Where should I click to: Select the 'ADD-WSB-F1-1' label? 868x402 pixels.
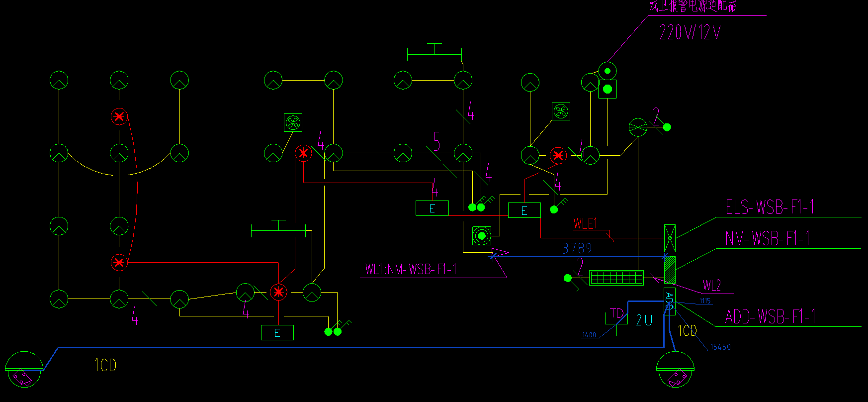tap(770, 316)
